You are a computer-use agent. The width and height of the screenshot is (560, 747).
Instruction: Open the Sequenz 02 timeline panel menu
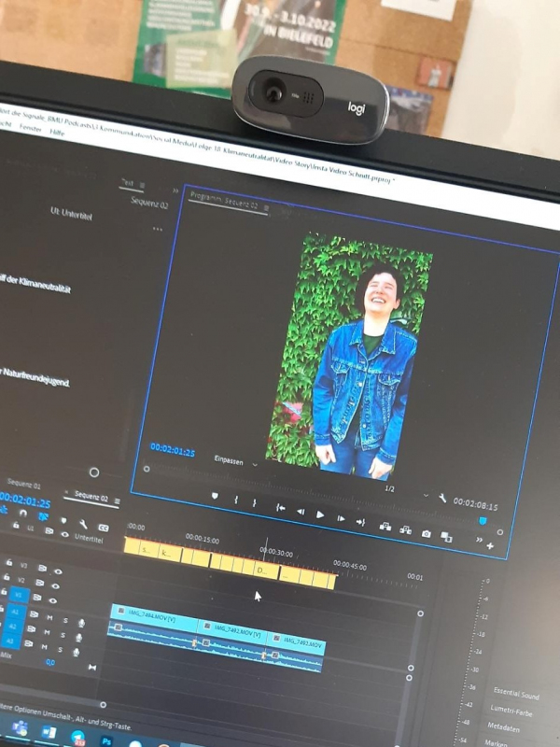click(x=118, y=501)
